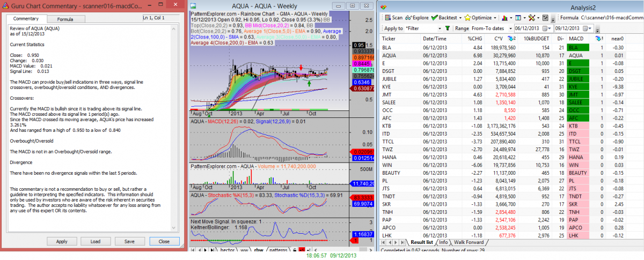Click the settings tools wrench icon
Screen dimensions: 644x260
pyautogui.click(x=531, y=18)
